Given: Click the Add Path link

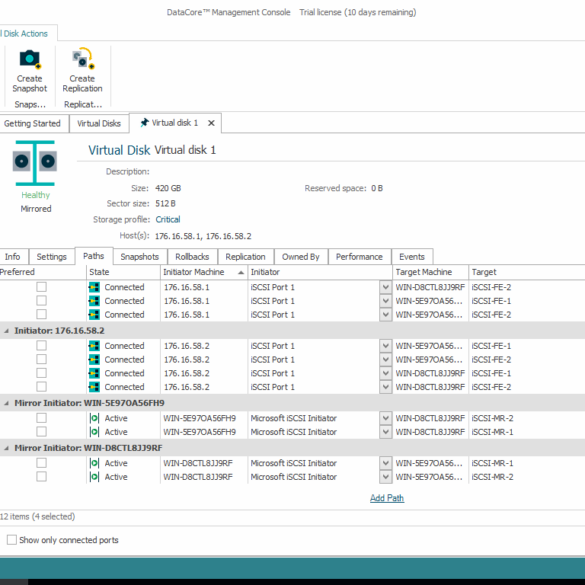Looking at the screenshot, I should (387, 498).
